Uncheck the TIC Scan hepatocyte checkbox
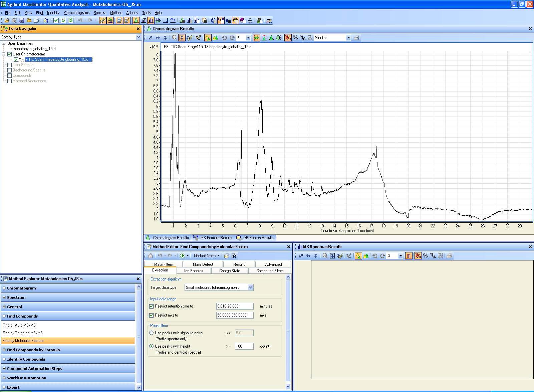 16,59
